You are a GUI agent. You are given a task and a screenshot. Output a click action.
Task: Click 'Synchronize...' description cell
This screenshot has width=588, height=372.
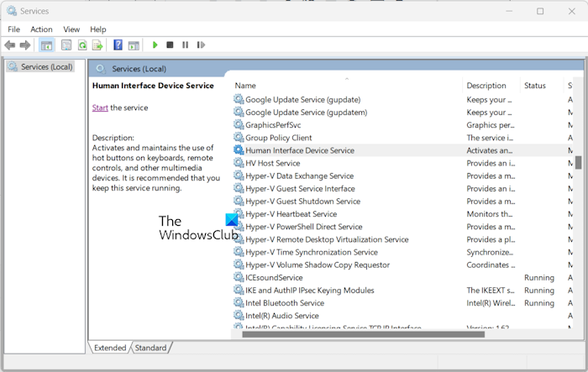(x=490, y=253)
